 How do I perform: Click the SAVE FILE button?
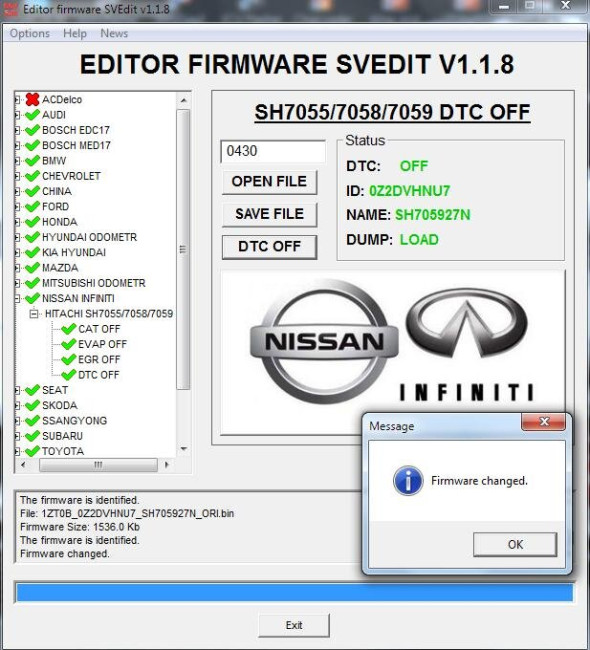coord(270,214)
